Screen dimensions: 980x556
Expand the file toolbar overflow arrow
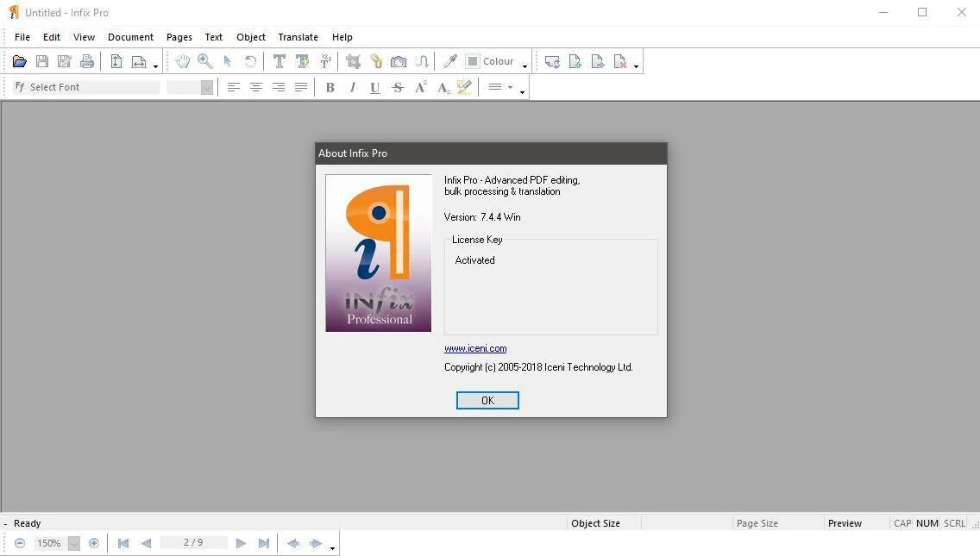coord(155,66)
